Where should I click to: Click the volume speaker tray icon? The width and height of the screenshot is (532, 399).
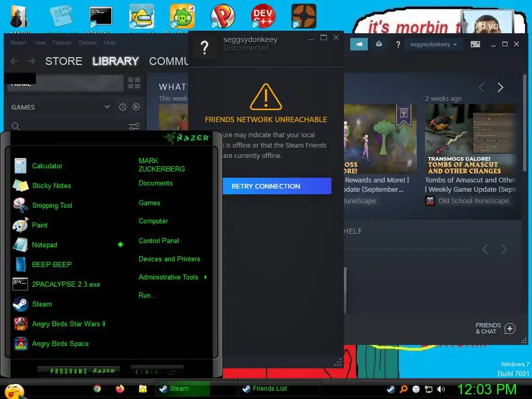click(x=441, y=389)
